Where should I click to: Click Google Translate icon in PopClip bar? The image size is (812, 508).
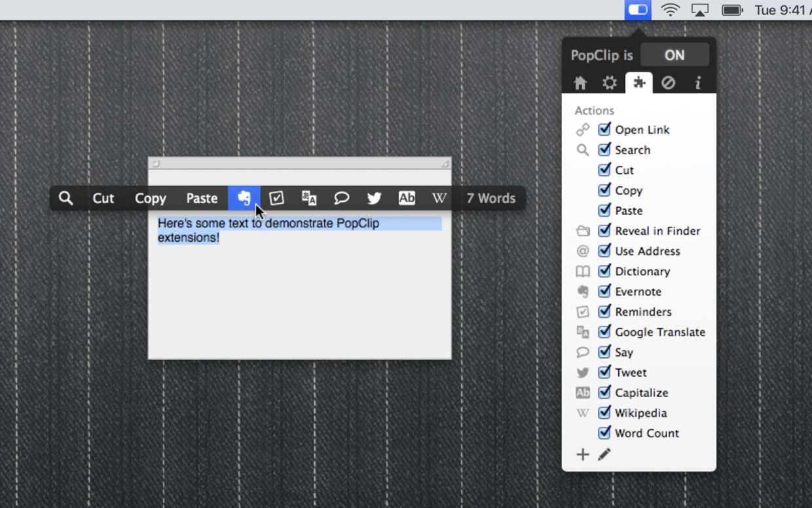309,198
